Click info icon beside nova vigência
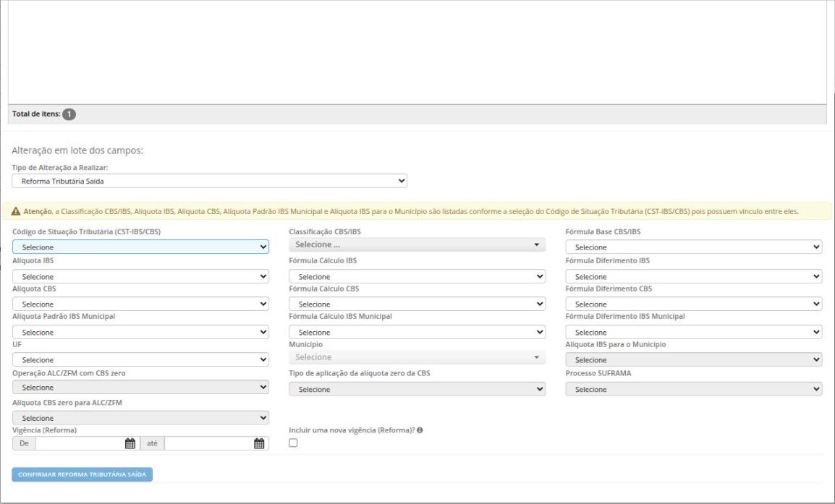Viewport: 835px width, 504px height. tap(420, 430)
